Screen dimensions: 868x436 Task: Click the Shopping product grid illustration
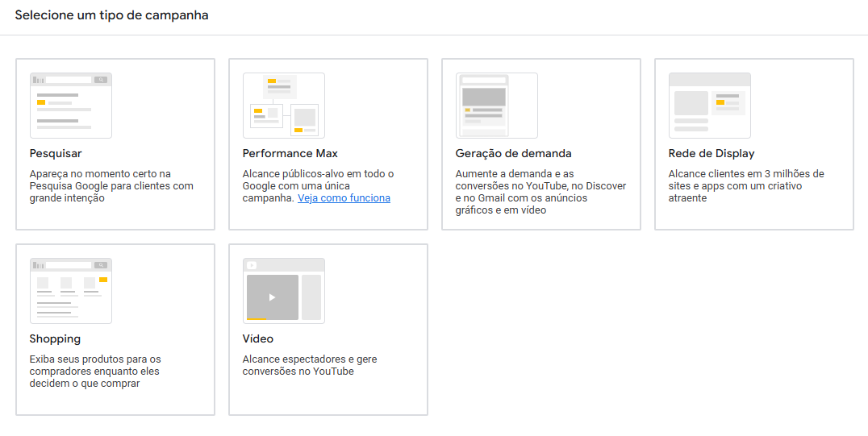[x=71, y=291]
